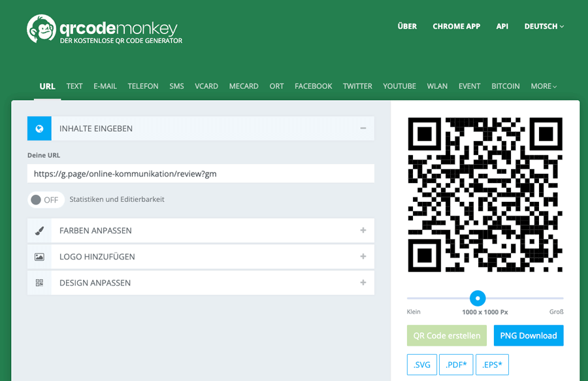Open the Bitcoin tab

(x=505, y=86)
